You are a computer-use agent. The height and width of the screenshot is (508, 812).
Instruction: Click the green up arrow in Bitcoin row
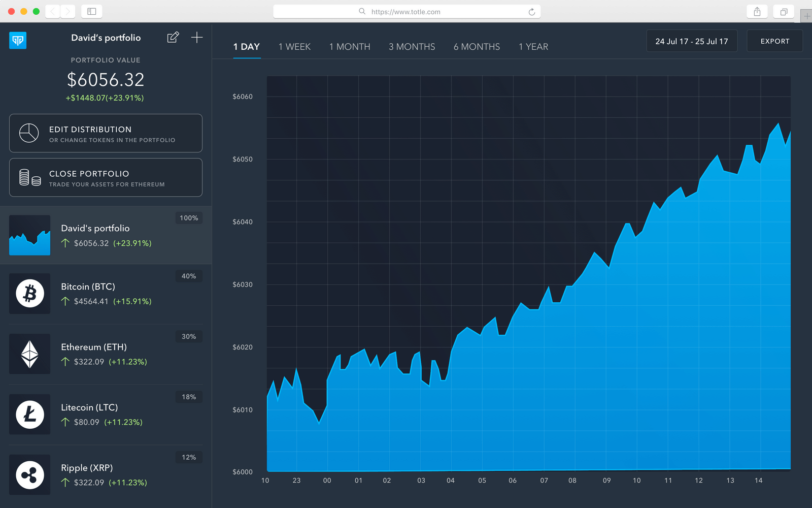point(65,301)
